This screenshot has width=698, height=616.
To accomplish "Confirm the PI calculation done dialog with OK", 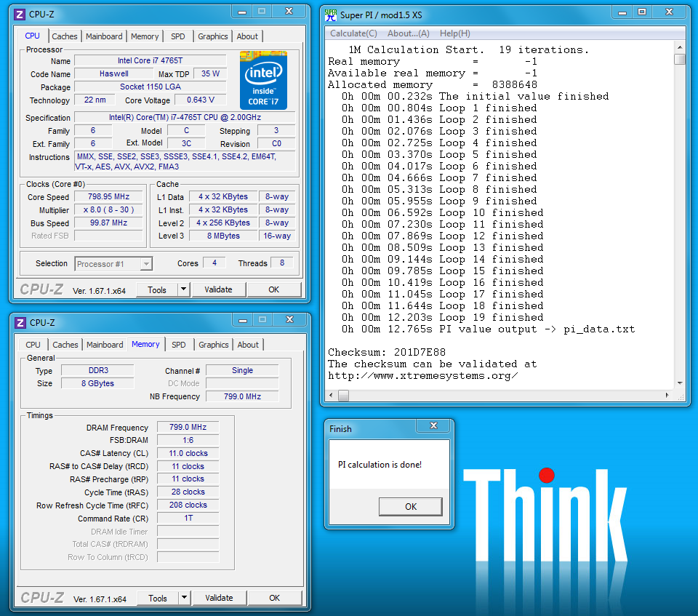I will [410, 507].
